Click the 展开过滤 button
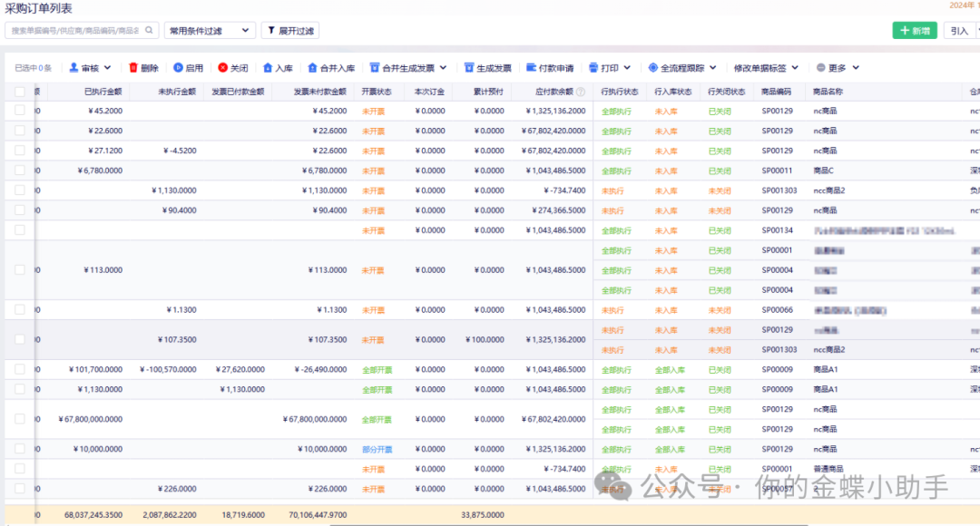Viewport: 980px width, 526px height. pos(290,31)
